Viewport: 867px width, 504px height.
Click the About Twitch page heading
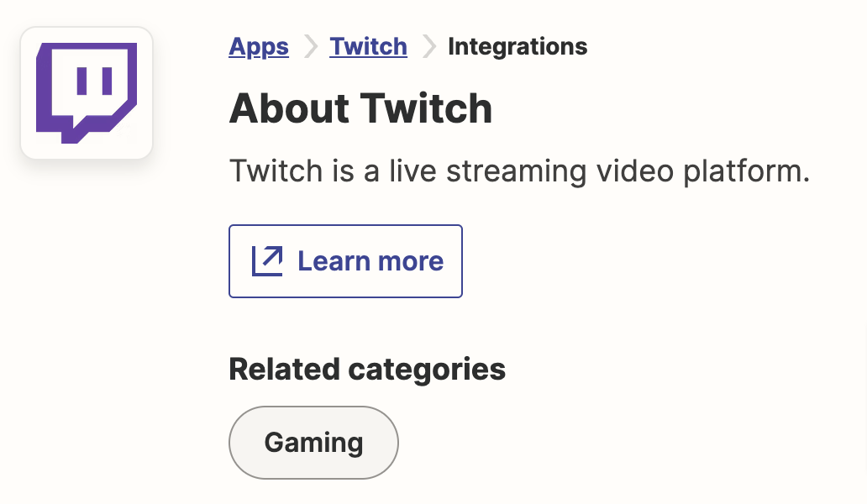pyautogui.click(x=360, y=108)
